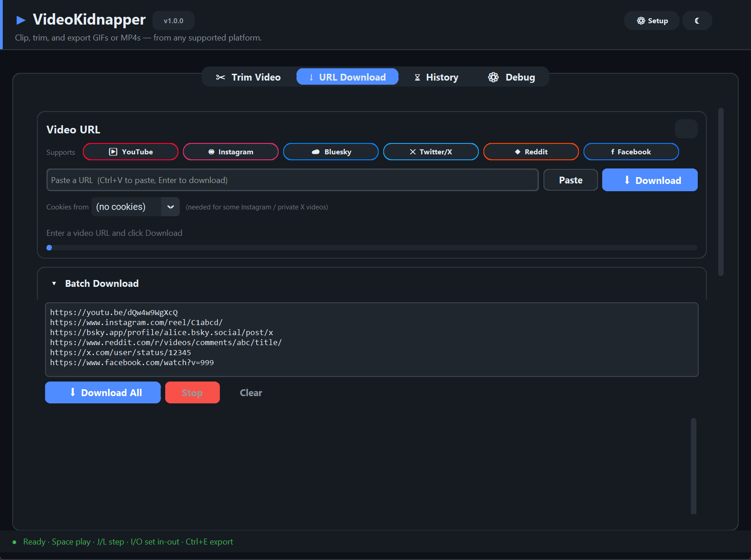
Task: Switch to the History tab
Action: point(436,77)
